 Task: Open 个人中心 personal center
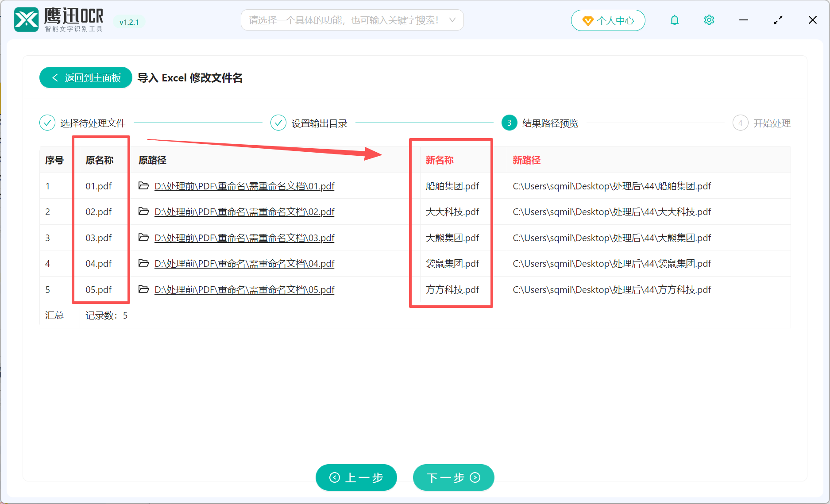pyautogui.click(x=608, y=20)
